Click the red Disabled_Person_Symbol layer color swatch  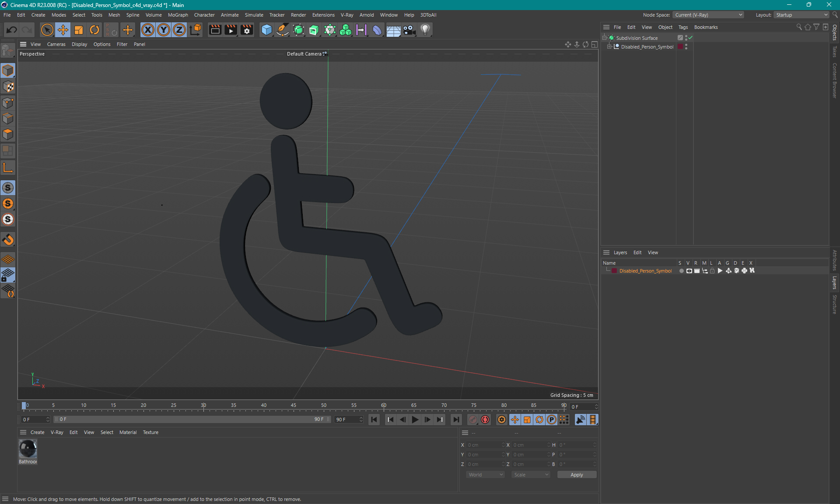click(x=614, y=271)
